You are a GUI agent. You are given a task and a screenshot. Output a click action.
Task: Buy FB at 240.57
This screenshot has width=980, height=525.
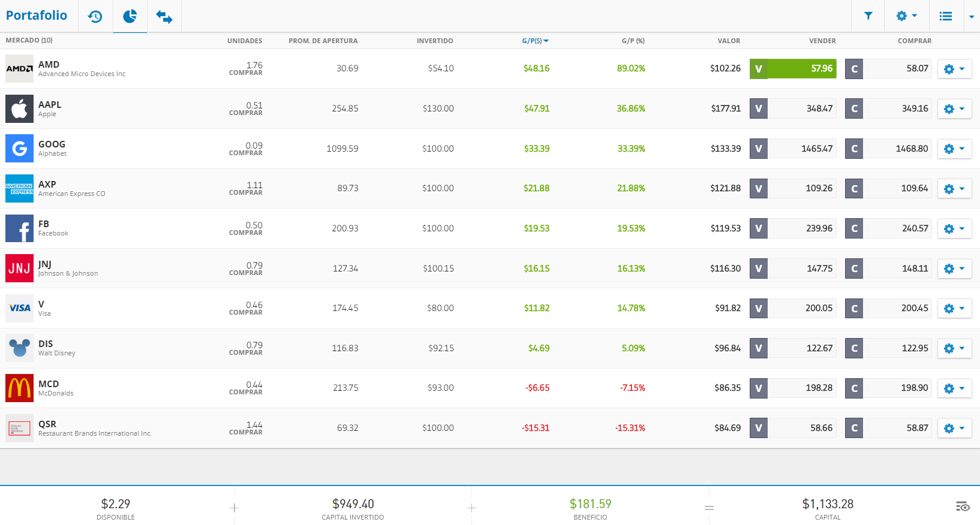pyautogui.click(x=888, y=228)
